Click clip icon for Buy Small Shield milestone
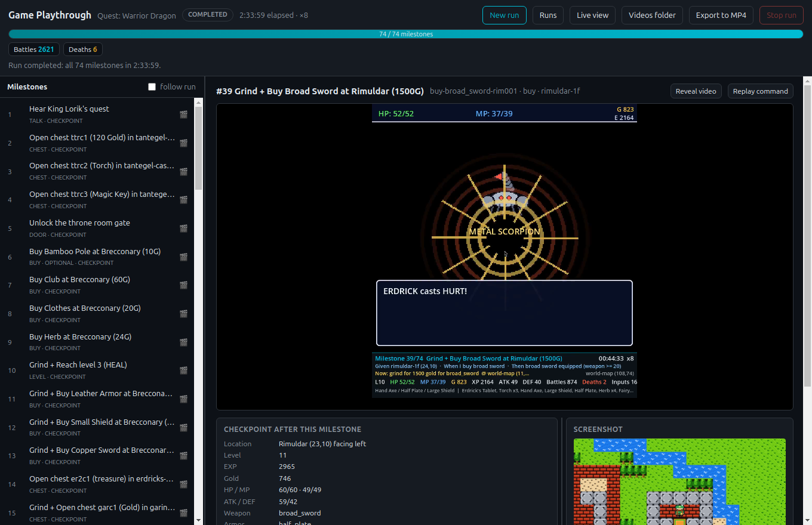812x525 pixels. coord(184,428)
